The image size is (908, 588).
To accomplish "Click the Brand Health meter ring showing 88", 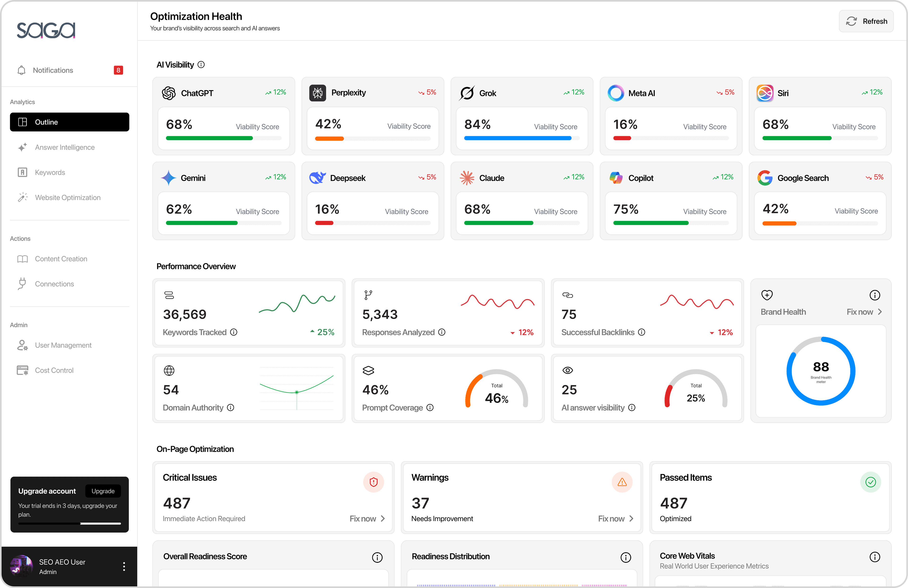I will tap(821, 371).
